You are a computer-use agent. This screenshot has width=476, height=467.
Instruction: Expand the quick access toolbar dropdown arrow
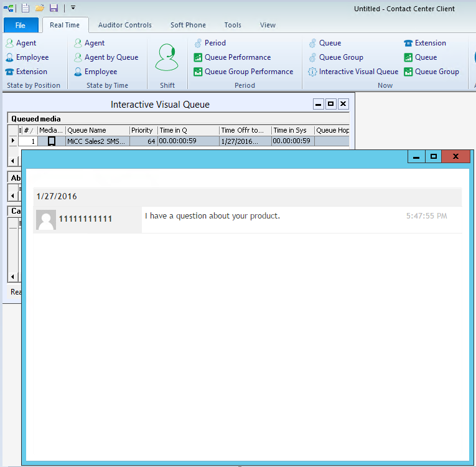point(73,8)
